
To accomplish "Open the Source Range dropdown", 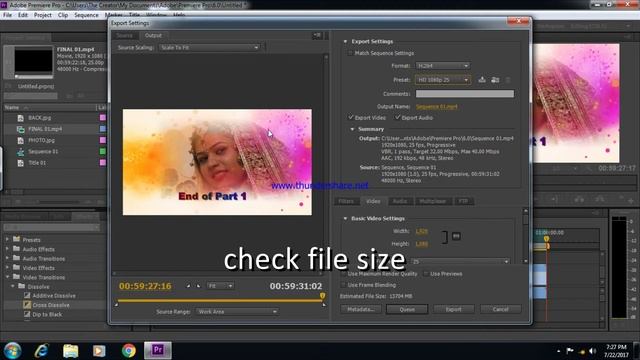I will click(x=237, y=311).
